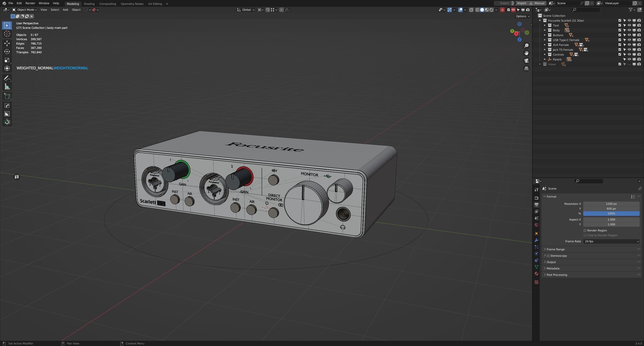Enable the Stereoscopy checkbox

coord(548,256)
